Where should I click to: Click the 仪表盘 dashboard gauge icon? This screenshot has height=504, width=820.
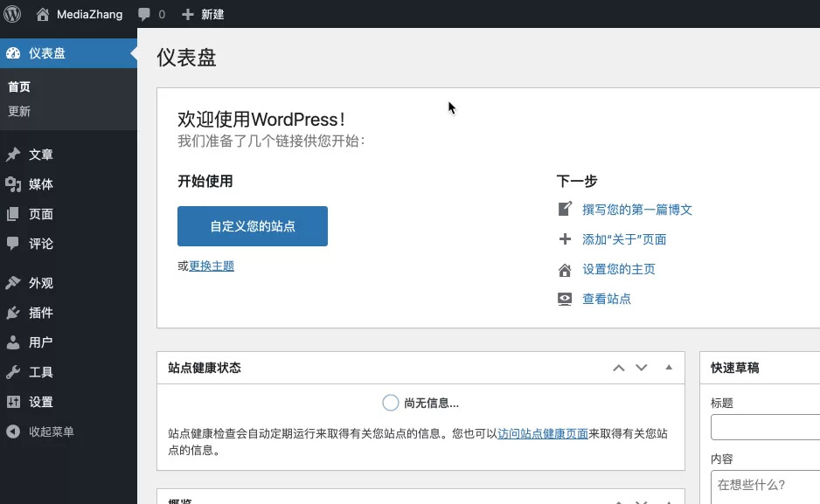pos(13,52)
